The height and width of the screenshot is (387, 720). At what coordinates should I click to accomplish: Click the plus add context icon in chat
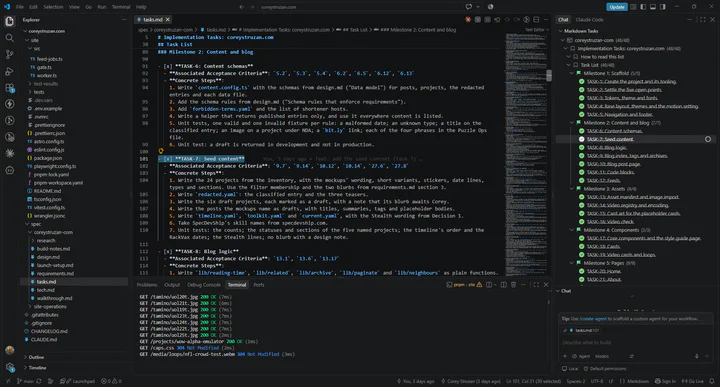565,356
